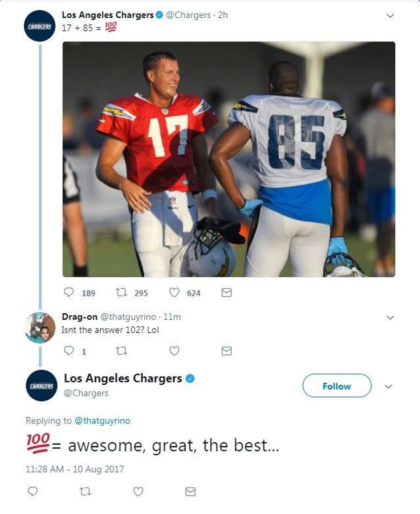Click envelope icon under bottom reply
This screenshot has height=514, width=420.
point(191,492)
